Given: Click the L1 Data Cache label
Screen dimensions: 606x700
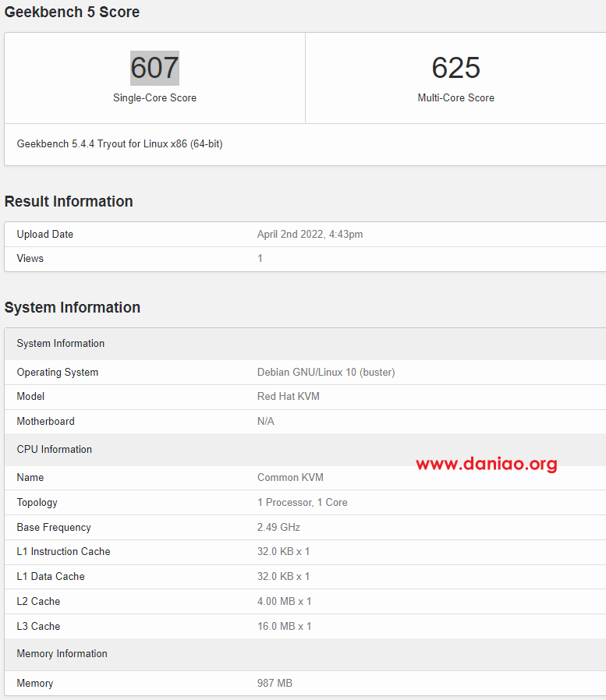Looking at the screenshot, I should pyautogui.click(x=51, y=577).
